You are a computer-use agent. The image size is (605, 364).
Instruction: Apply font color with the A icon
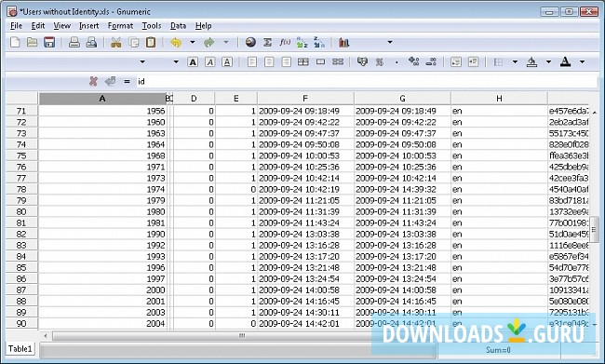point(565,61)
